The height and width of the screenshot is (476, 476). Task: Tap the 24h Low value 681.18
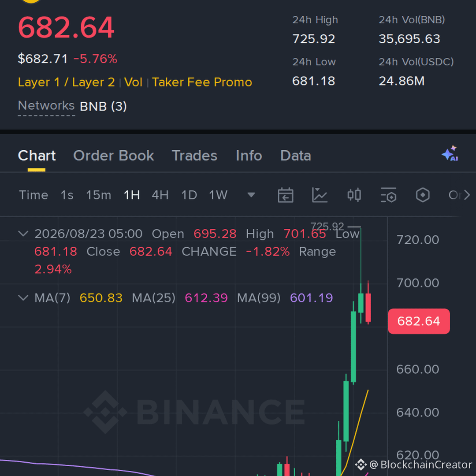click(314, 81)
